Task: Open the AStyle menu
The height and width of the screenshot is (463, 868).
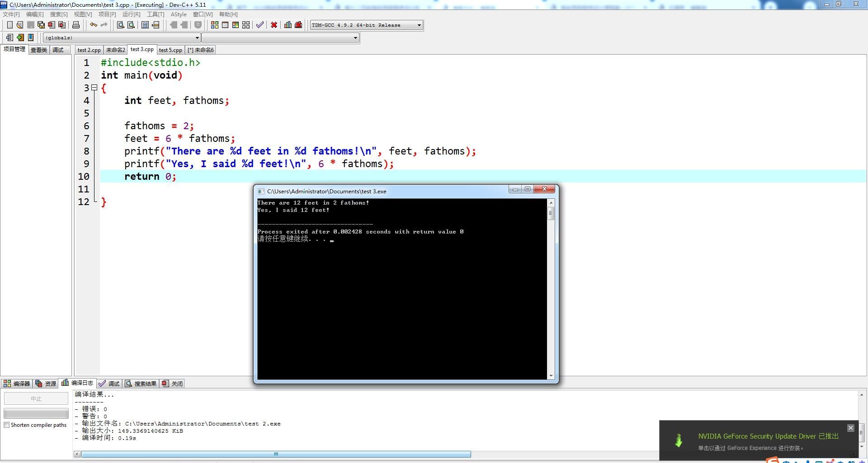Action: [x=179, y=14]
